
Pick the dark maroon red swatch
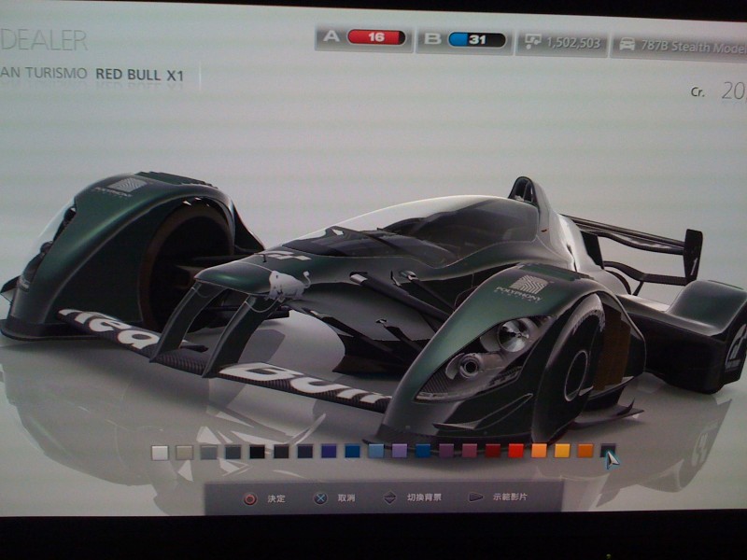point(493,451)
